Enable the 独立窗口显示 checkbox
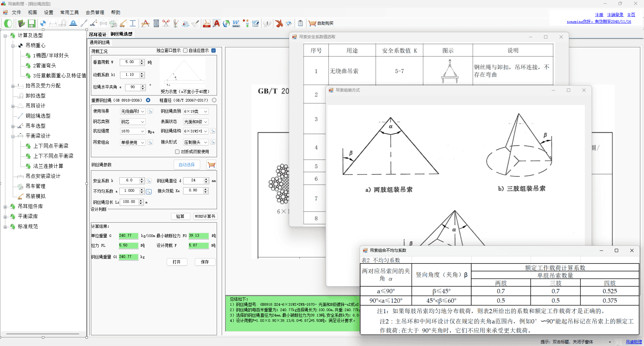This screenshot has width=644, height=346. (x=185, y=51)
